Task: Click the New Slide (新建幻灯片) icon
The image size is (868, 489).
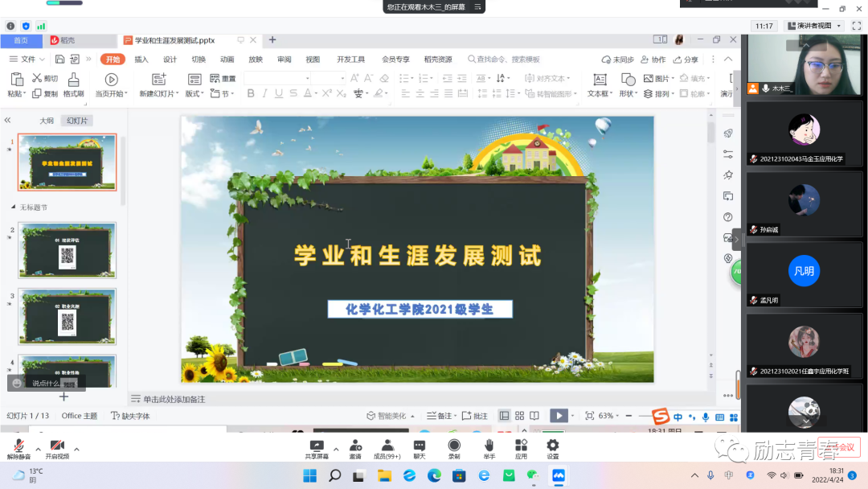Action: [158, 80]
